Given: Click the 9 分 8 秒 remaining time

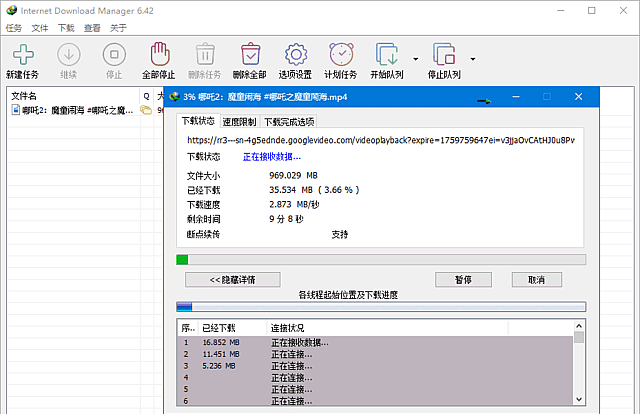Looking at the screenshot, I should 286,219.
